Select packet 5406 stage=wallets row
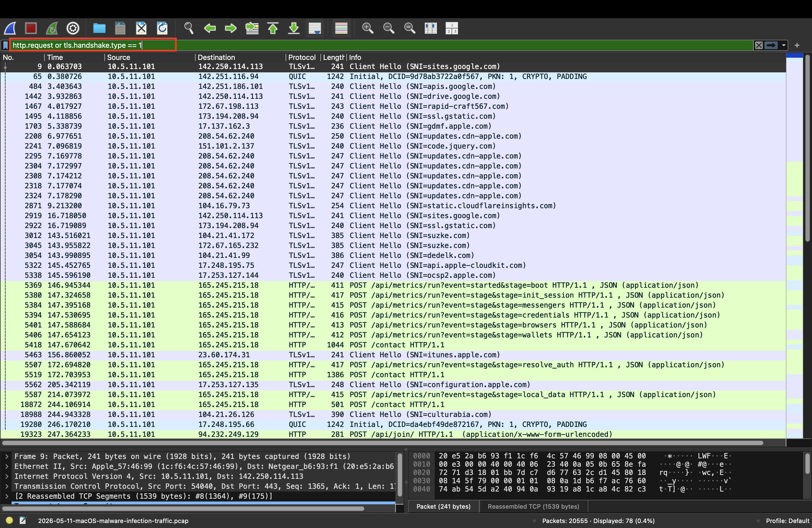812x528 pixels. click(x=393, y=335)
